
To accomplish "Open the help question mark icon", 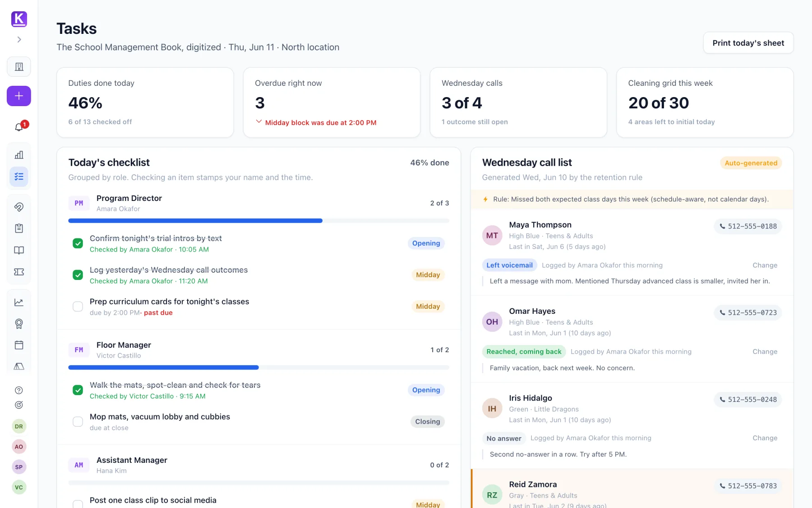I will coord(19,390).
